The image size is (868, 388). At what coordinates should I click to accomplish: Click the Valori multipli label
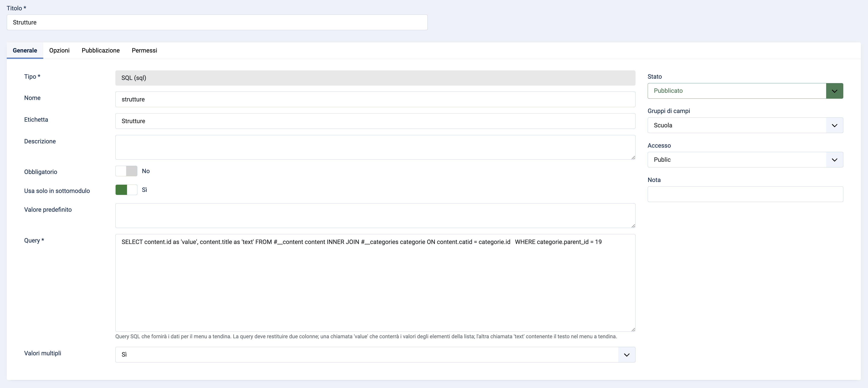[x=42, y=353]
